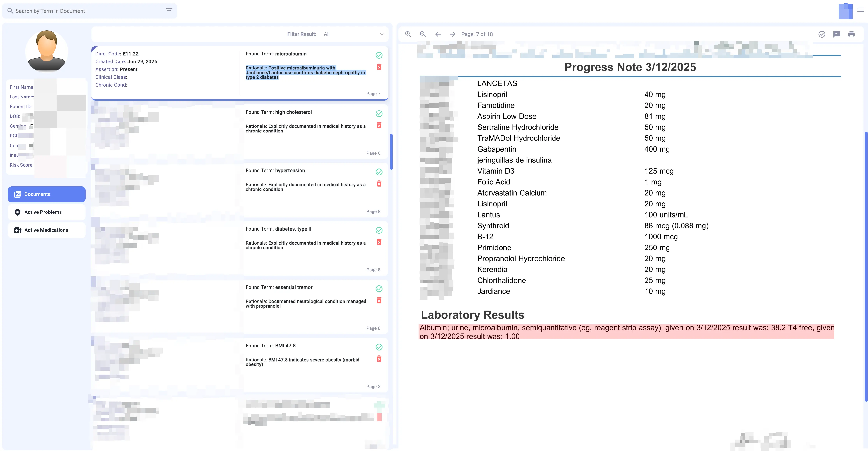Open the Filter Result dropdown

(x=353, y=34)
